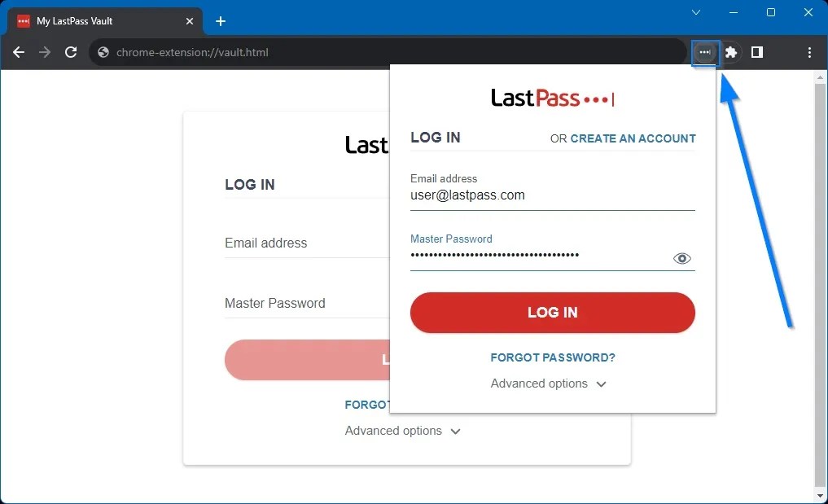The width and height of the screenshot is (828, 504).
Task: Open a new browser tab with plus button
Action: 220,21
